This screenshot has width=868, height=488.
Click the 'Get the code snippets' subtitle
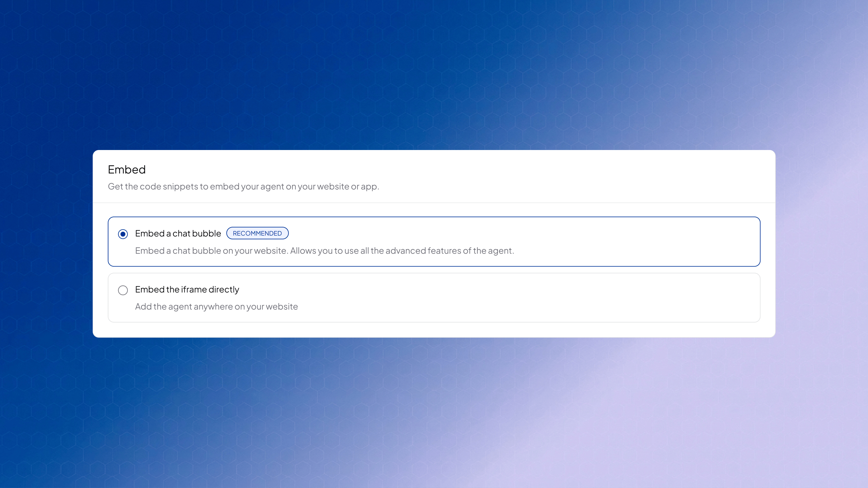243,186
